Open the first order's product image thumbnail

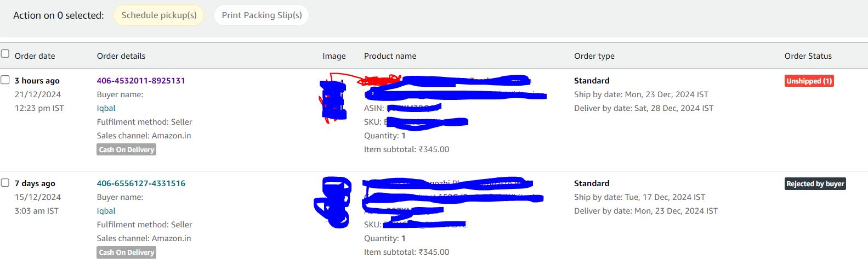click(x=334, y=100)
